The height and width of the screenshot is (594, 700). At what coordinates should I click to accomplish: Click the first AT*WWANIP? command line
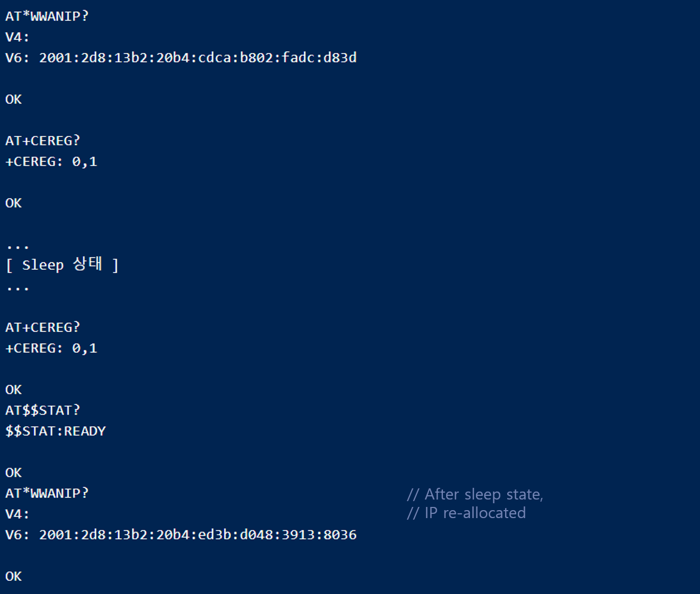click(x=47, y=16)
